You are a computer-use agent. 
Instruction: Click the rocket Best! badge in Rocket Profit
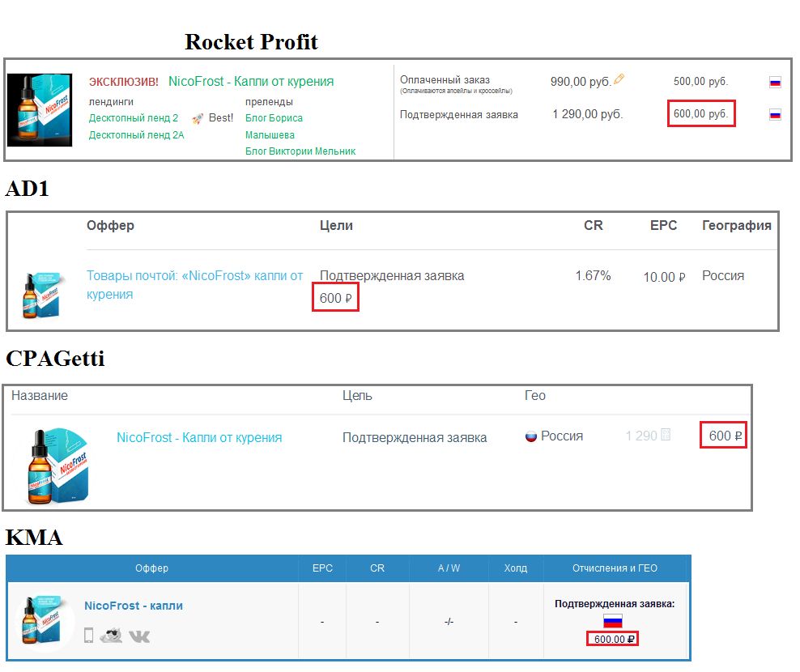pyautogui.click(x=199, y=118)
